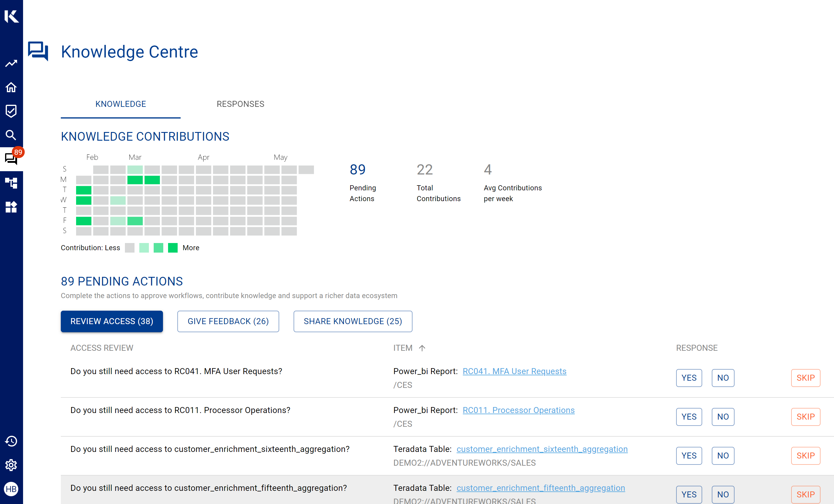Sort by ITEM column arrow
This screenshot has height=504, width=834.
coord(422,348)
